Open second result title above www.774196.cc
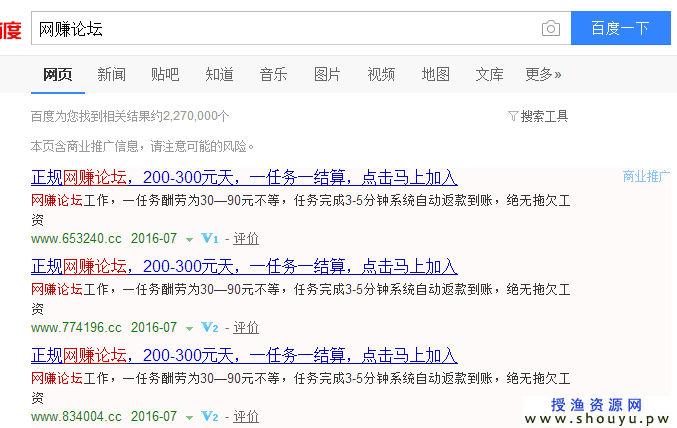The image size is (677, 428). (244, 266)
